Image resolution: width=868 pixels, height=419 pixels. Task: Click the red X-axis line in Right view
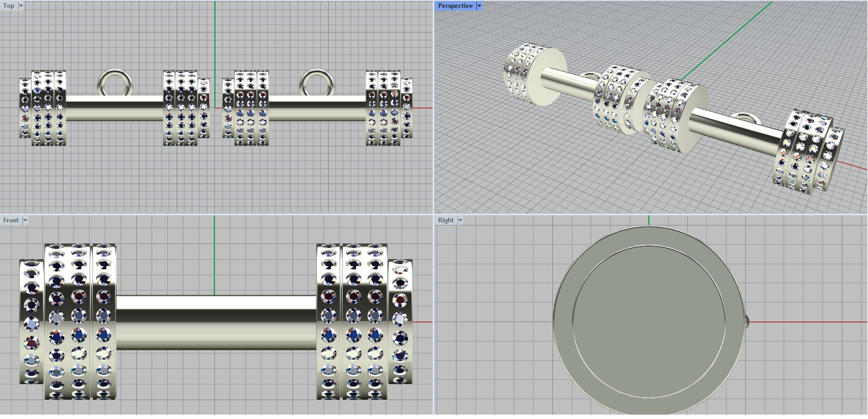point(803,322)
